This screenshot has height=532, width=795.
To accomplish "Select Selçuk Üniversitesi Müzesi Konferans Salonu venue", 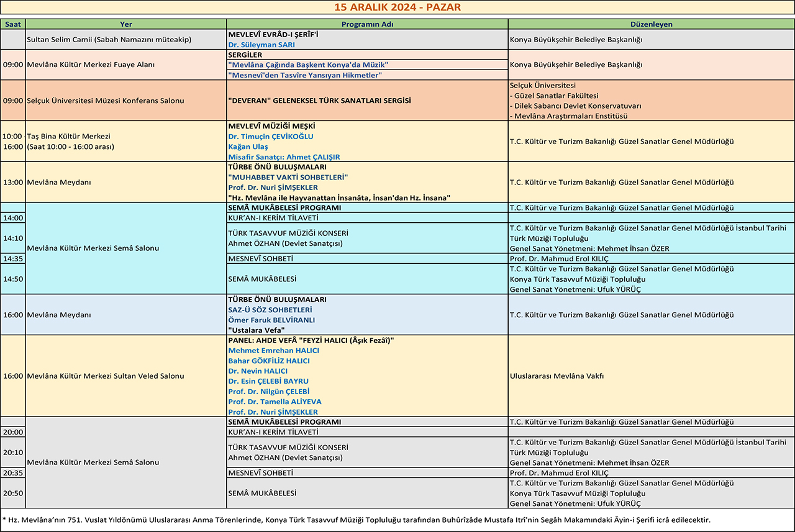I will tap(105, 101).
